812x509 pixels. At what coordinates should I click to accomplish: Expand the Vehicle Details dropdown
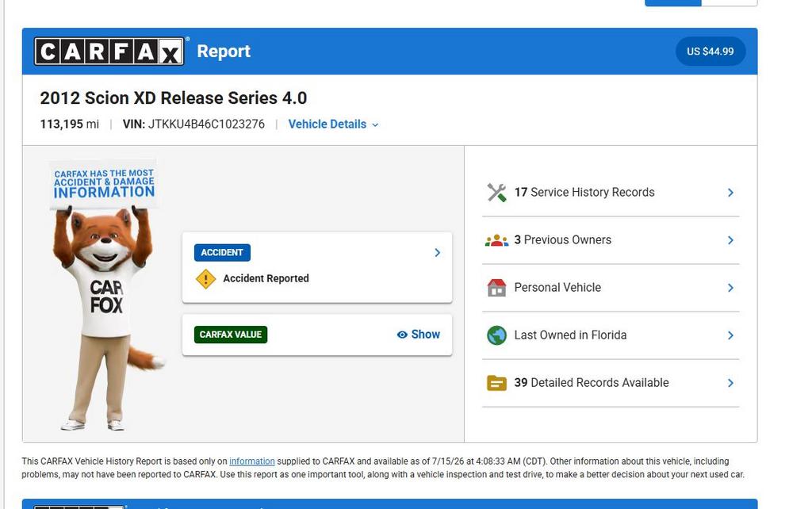(334, 124)
